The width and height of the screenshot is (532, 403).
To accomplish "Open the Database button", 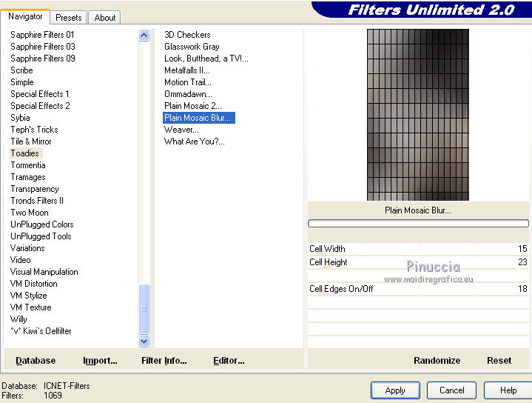I will pyautogui.click(x=36, y=360).
